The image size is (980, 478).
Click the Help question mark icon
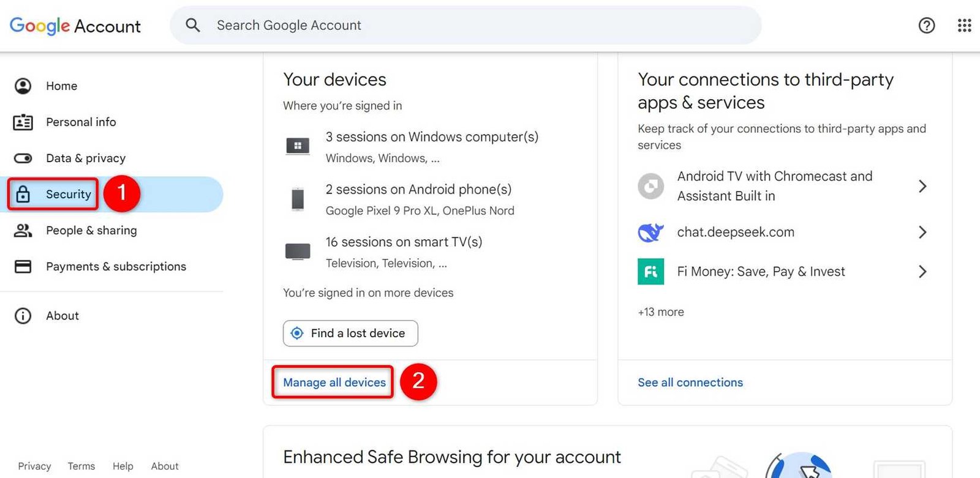927,25
